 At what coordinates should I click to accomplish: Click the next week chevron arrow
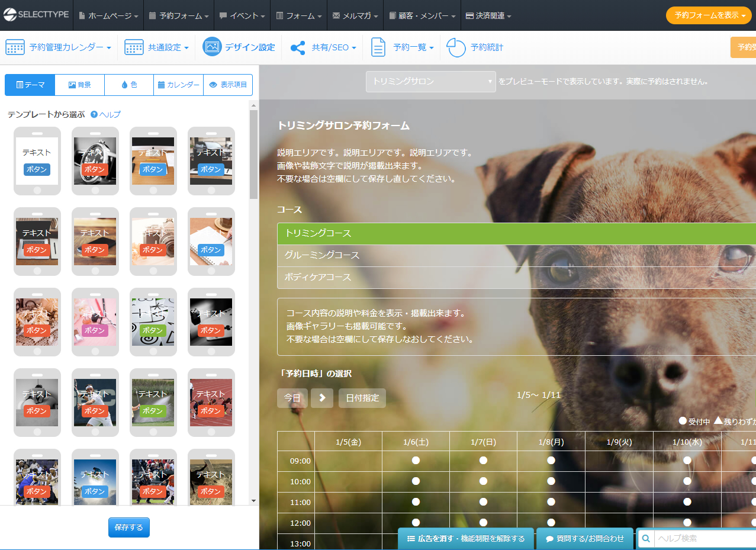[322, 398]
